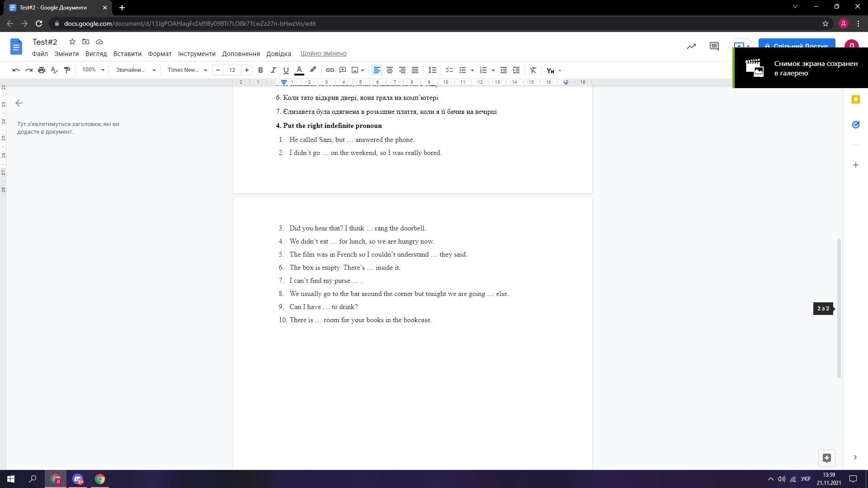Open the text color picker
The height and width of the screenshot is (488, 868).
click(299, 70)
